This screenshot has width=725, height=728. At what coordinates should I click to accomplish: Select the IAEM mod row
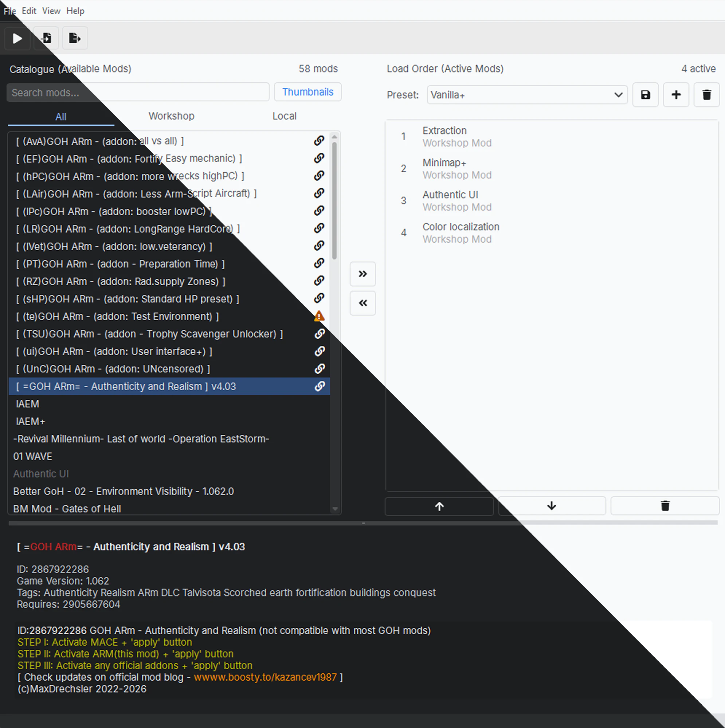tap(169, 404)
